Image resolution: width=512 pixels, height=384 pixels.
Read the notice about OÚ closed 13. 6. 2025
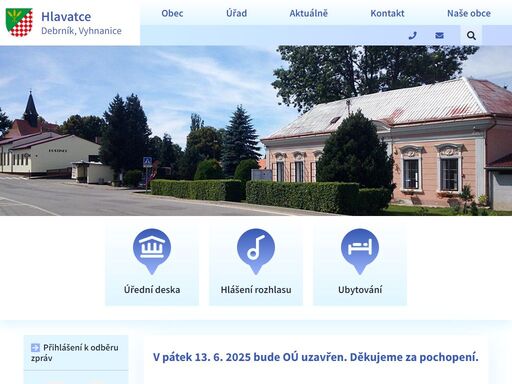[316, 357]
